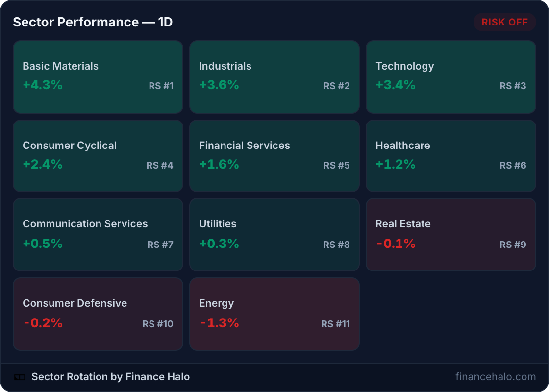
Task: Click the Communication Services label
Action: (85, 223)
